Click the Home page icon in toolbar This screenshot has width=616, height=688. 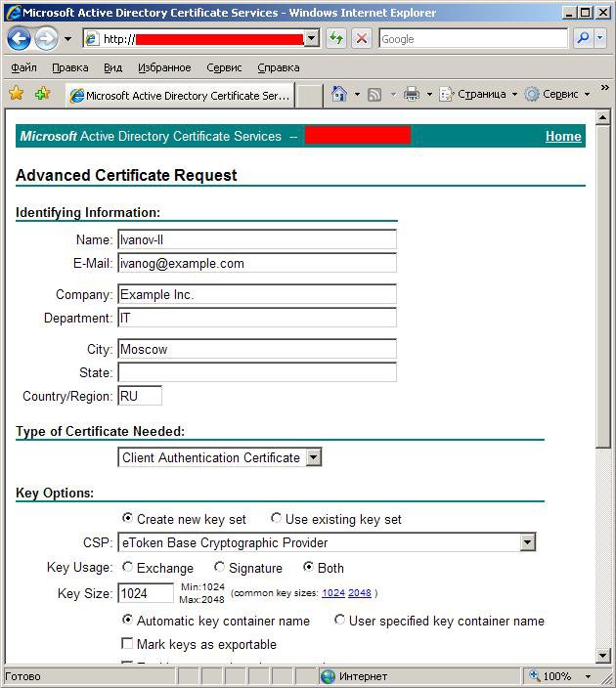[x=339, y=94]
